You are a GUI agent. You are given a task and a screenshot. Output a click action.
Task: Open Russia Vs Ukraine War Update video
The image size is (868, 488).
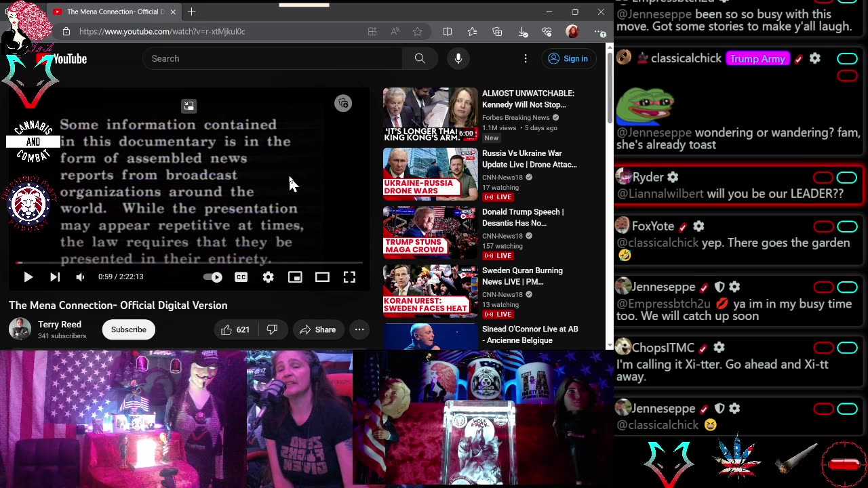[x=529, y=159]
